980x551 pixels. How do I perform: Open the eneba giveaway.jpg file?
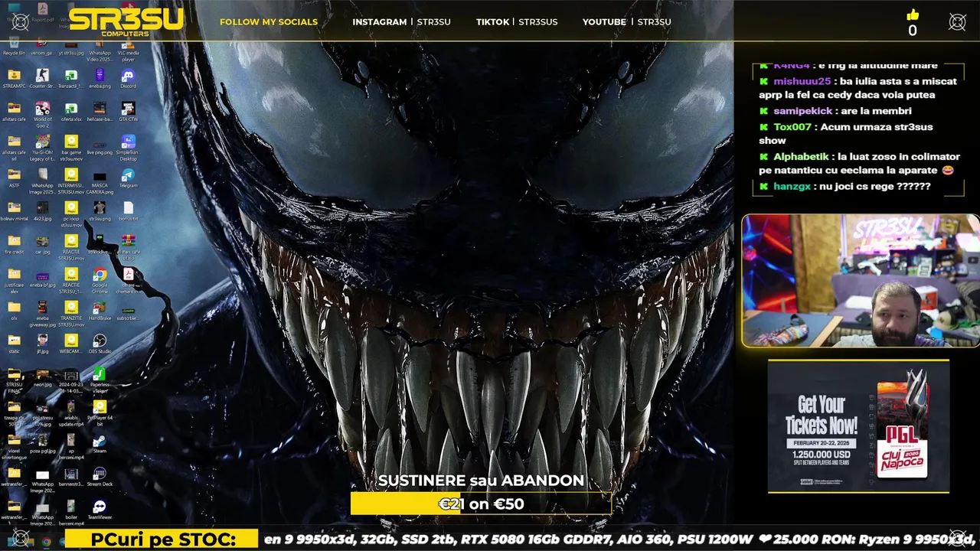(42, 312)
